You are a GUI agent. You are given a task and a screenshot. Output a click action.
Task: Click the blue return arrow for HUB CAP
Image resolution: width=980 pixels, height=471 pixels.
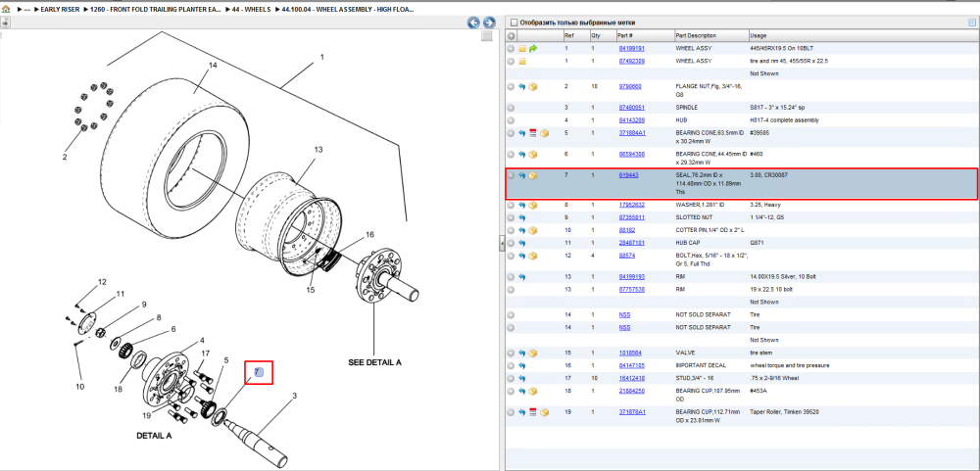point(522,243)
